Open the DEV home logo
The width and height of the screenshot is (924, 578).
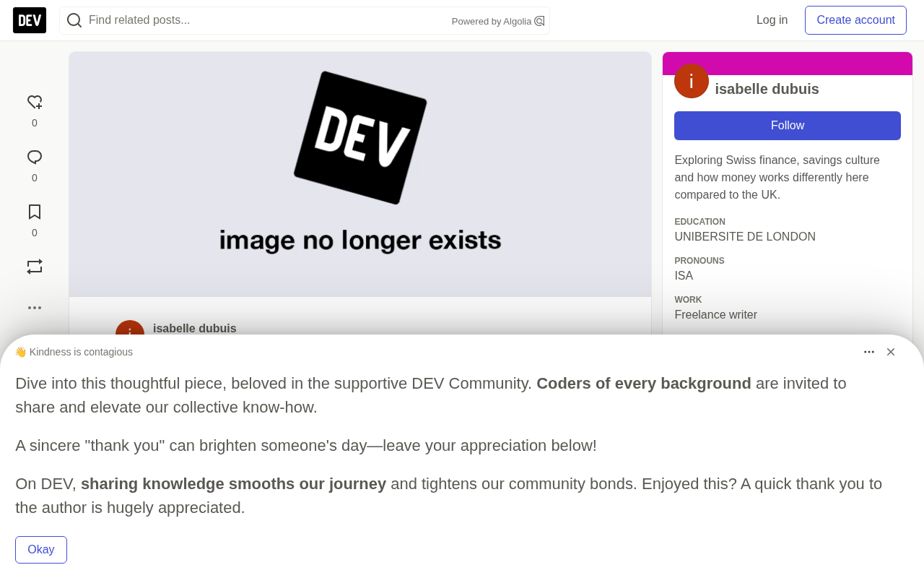[30, 20]
